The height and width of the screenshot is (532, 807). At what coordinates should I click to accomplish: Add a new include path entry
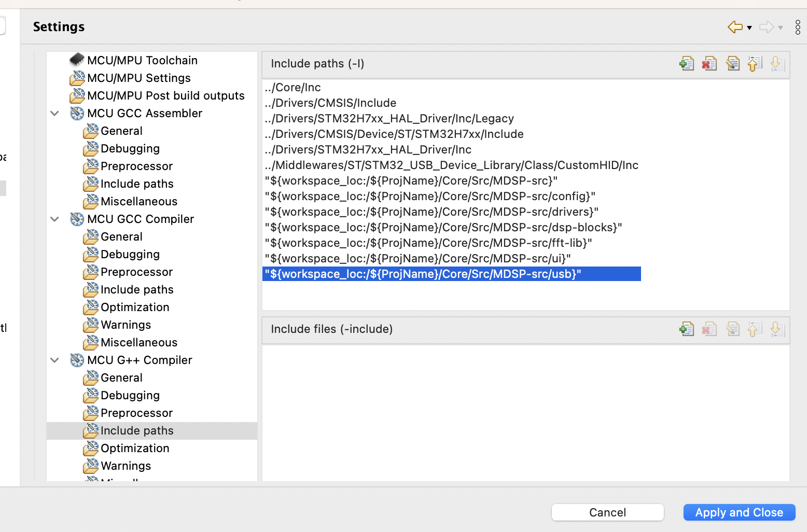[x=686, y=64]
